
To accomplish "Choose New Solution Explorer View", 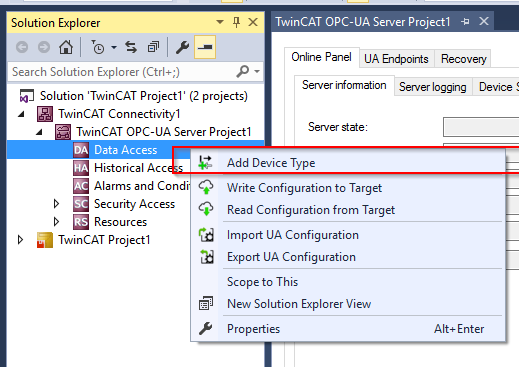I will click(348, 304).
